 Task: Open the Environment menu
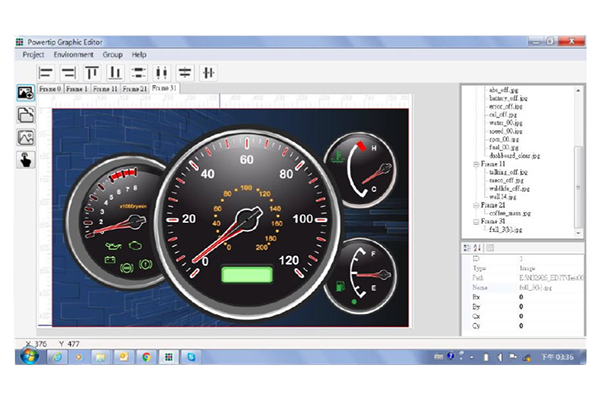tap(73, 54)
